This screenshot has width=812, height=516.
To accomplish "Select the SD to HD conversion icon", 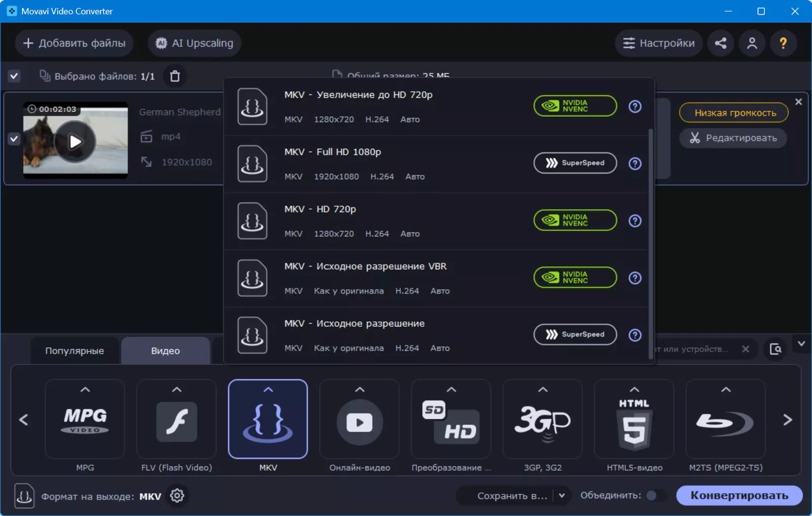I will click(451, 419).
